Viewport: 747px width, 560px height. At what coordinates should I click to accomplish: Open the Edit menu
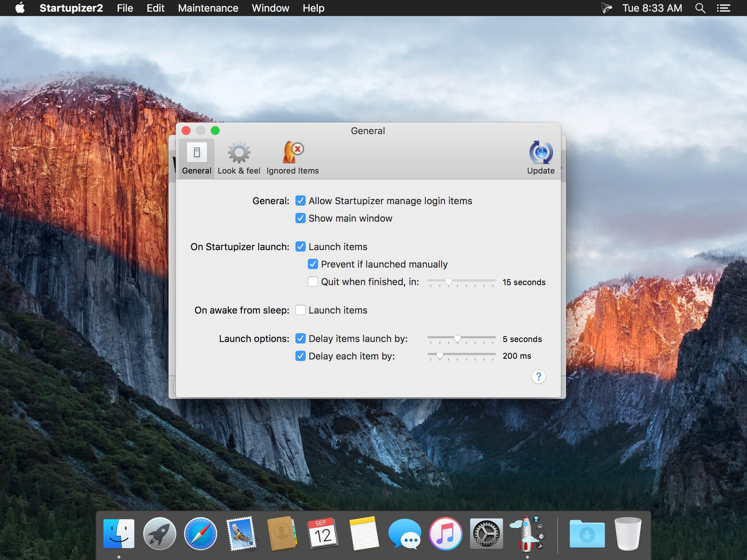[x=155, y=8]
